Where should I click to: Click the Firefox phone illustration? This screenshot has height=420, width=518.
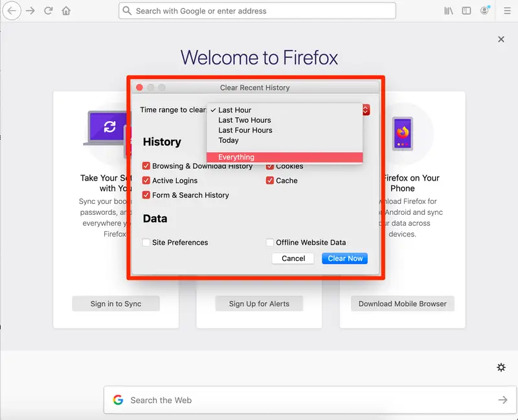(403, 133)
